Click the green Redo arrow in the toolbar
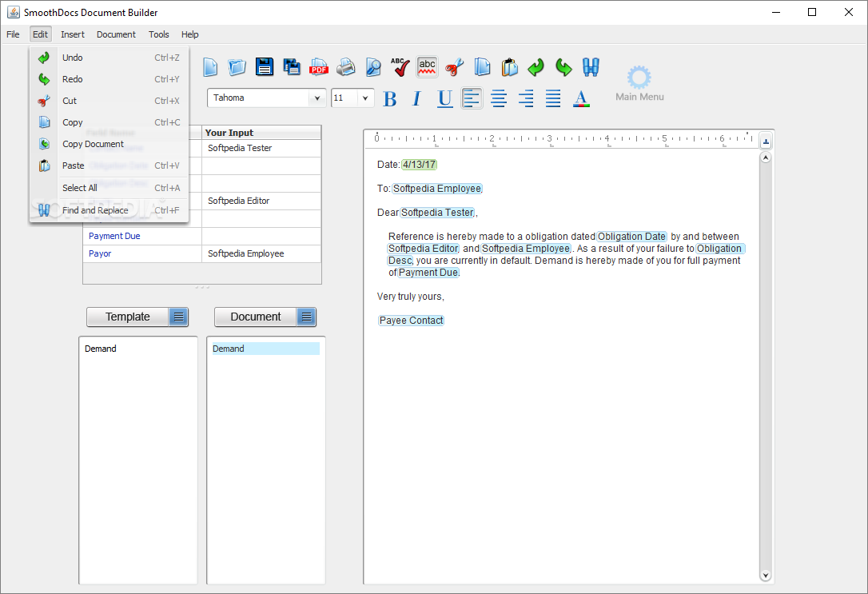868x594 pixels. point(563,67)
